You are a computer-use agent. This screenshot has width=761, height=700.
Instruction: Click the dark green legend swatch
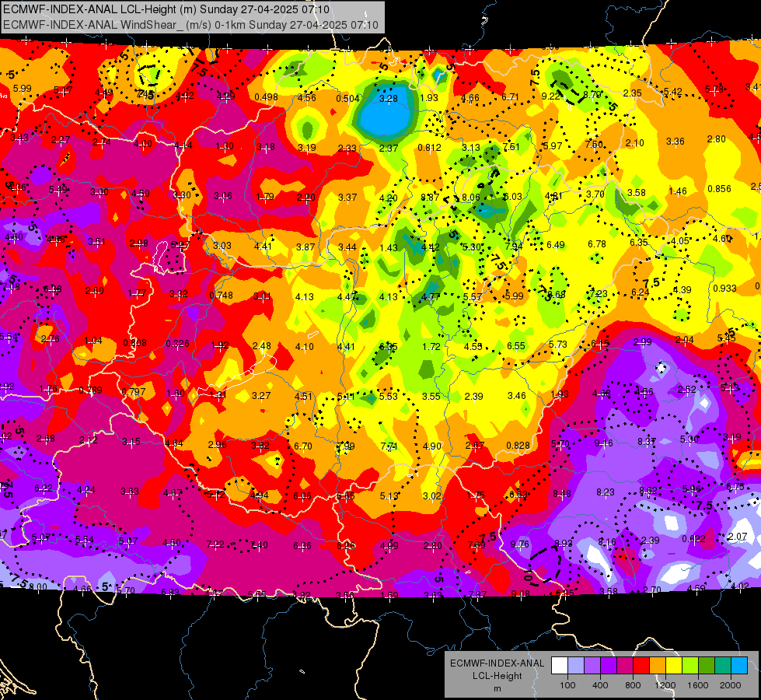coord(706,666)
